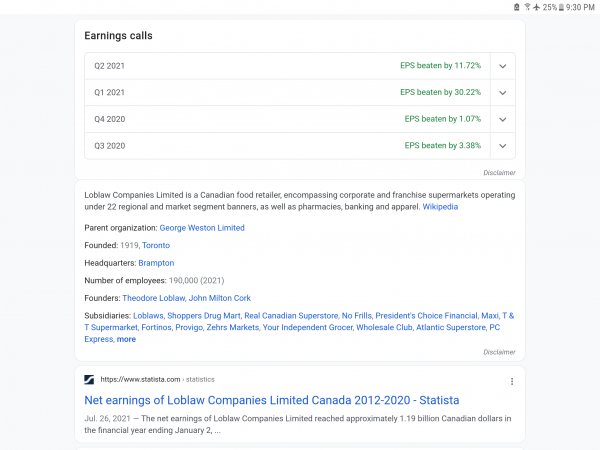Viewport: 600px width, 450px height.
Task: Click the statista.com URL breadcrumb
Action: [157, 380]
